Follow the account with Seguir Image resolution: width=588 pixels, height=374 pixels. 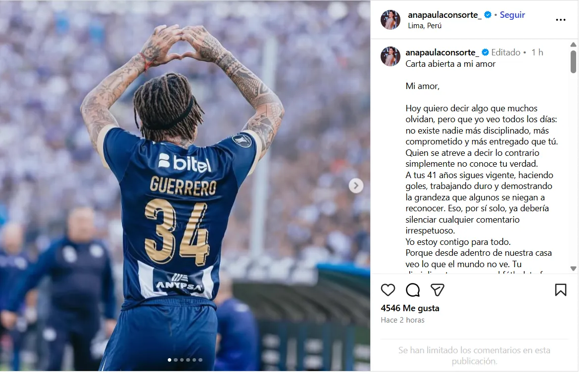512,15
